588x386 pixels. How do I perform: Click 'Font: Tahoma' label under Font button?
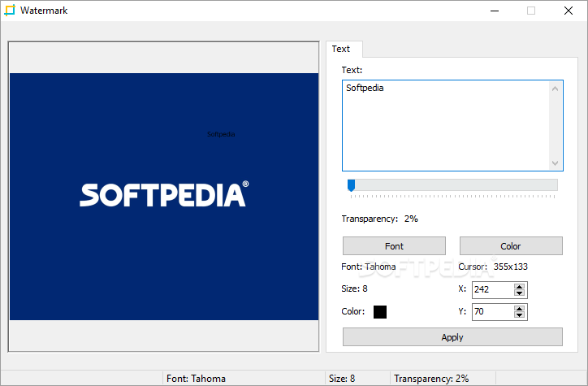[368, 267]
